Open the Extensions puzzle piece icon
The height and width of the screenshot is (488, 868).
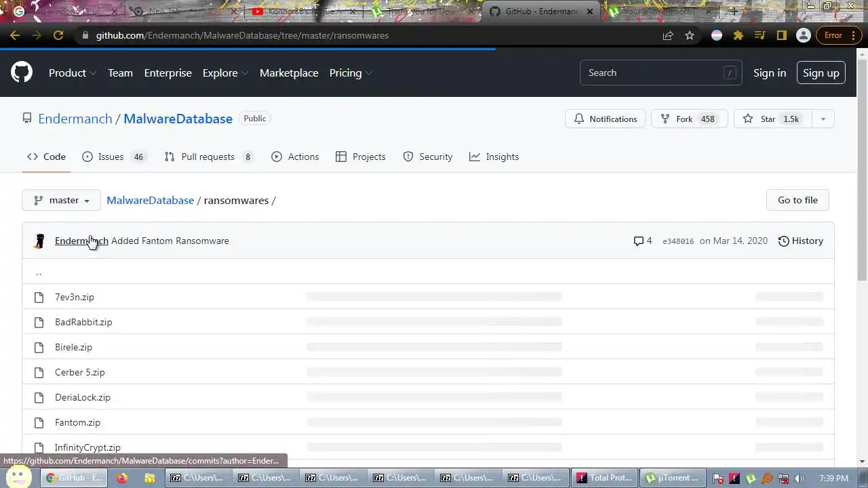738,35
